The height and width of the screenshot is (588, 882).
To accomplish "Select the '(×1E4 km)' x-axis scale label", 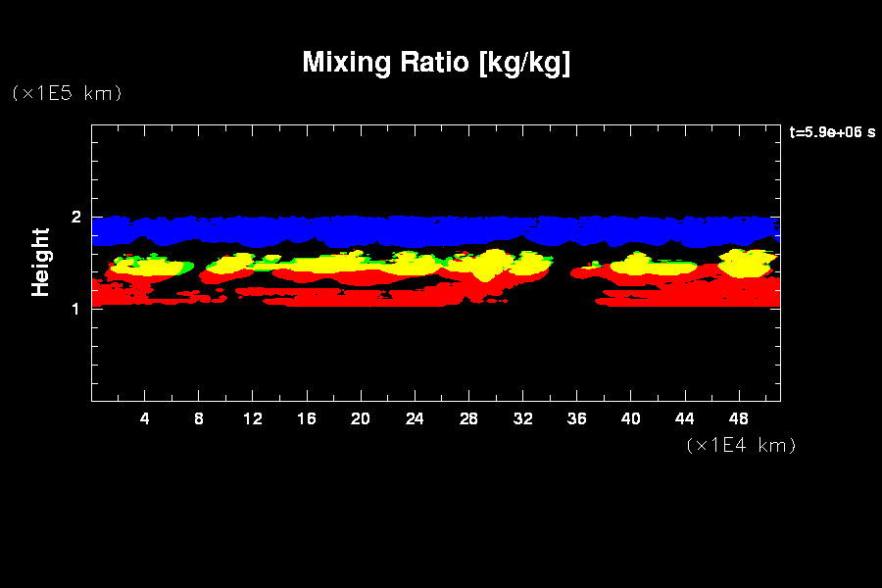I will tap(741, 445).
